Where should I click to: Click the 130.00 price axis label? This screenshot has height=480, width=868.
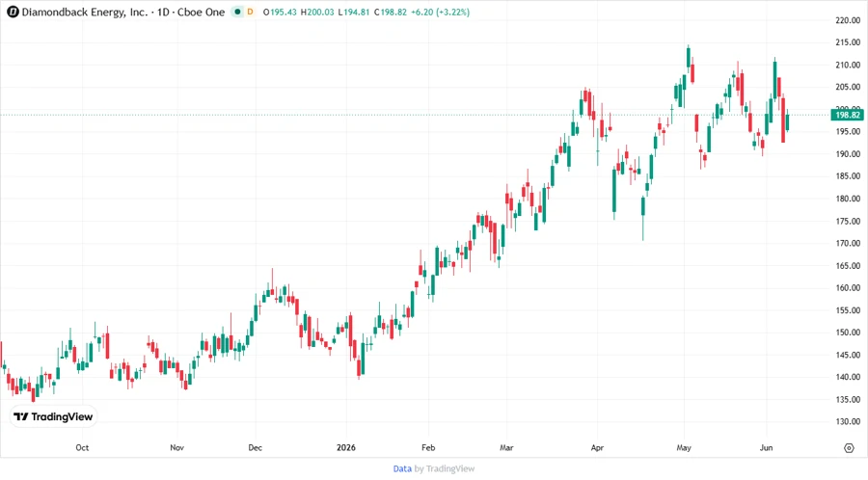(848, 421)
